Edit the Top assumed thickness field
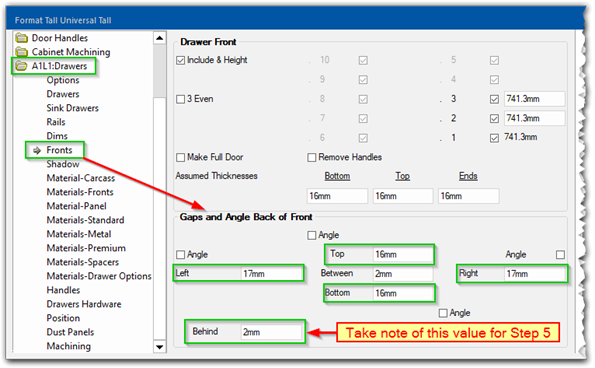Image resolution: width=595 pixels, height=368 pixels. point(403,196)
